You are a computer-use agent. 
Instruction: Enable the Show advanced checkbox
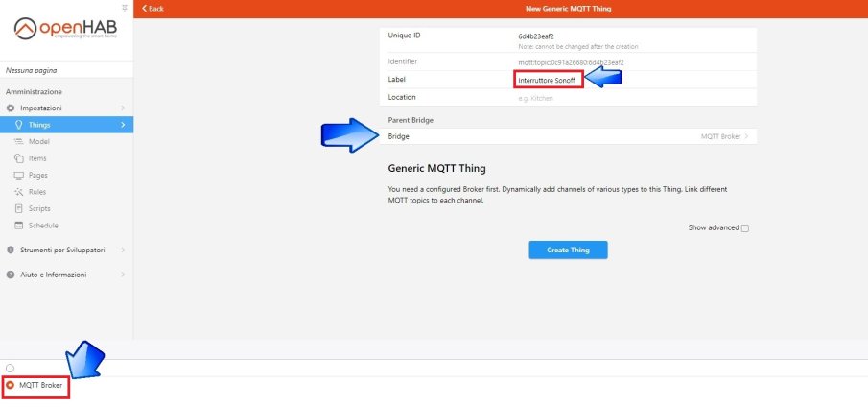(745, 228)
